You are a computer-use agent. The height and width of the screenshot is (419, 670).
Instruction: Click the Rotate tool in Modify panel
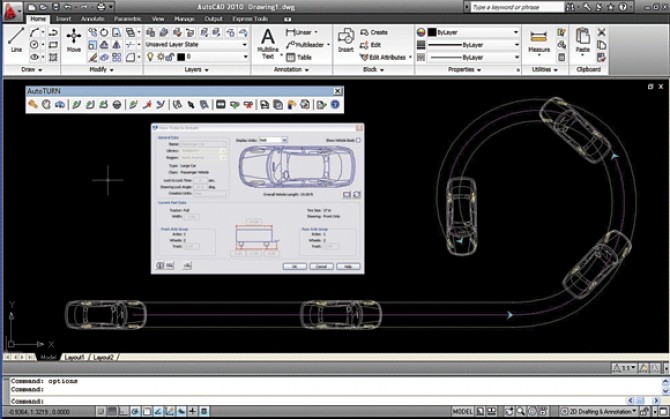[x=104, y=32]
